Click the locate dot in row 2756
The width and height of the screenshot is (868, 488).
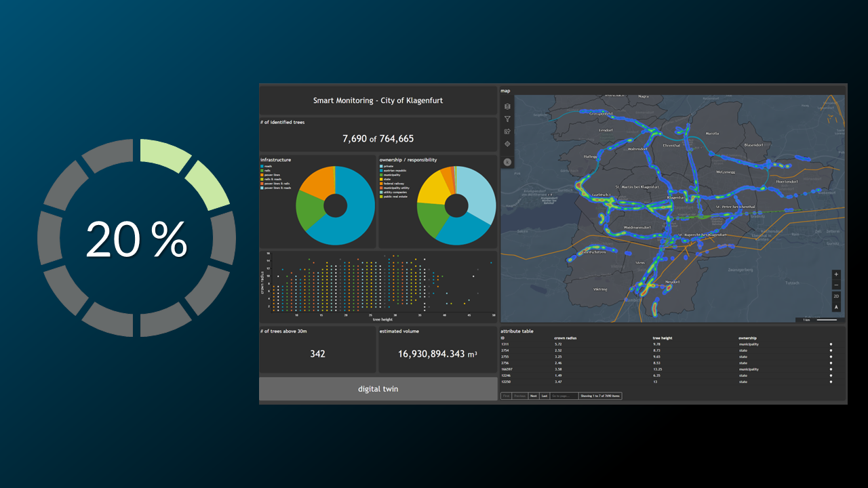click(x=831, y=363)
